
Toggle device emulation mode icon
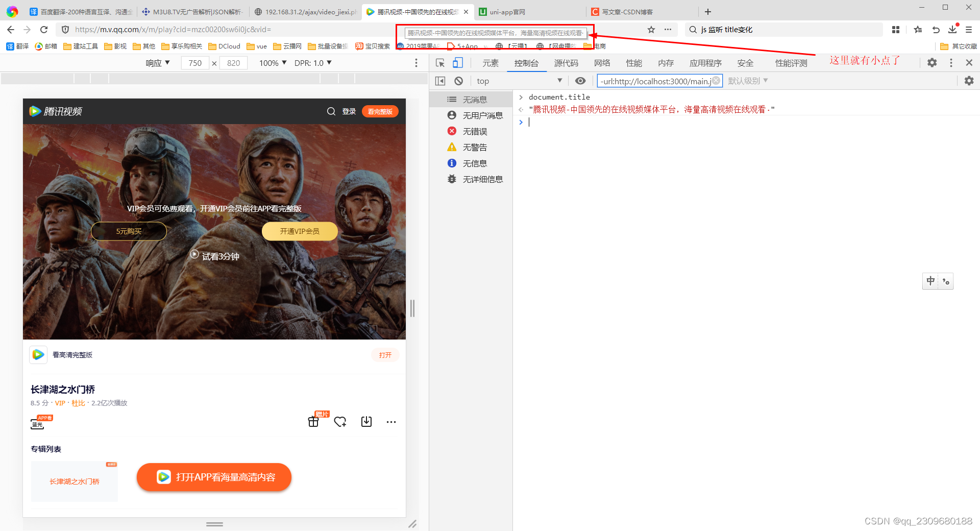click(x=458, y=63)
